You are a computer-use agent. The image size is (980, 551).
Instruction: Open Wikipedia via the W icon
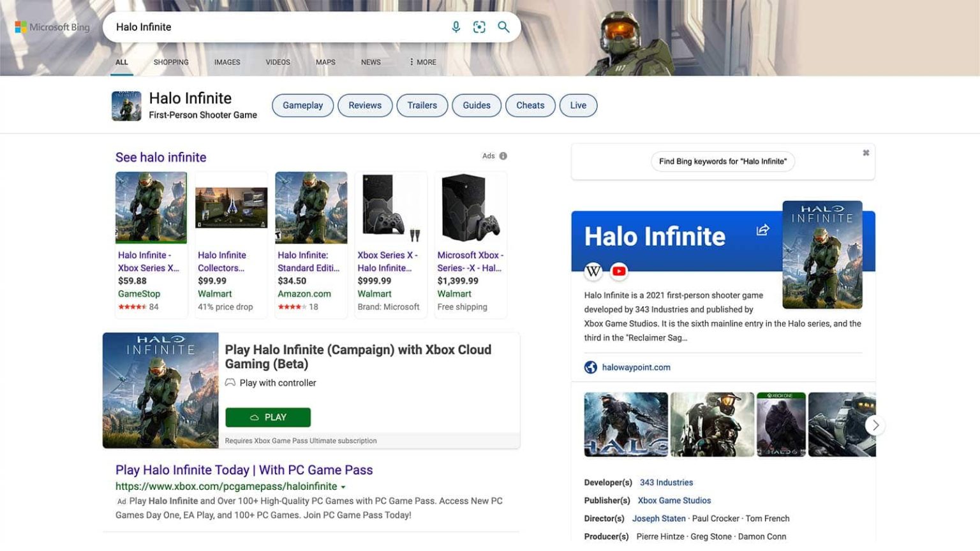click(x=593, y=271)
